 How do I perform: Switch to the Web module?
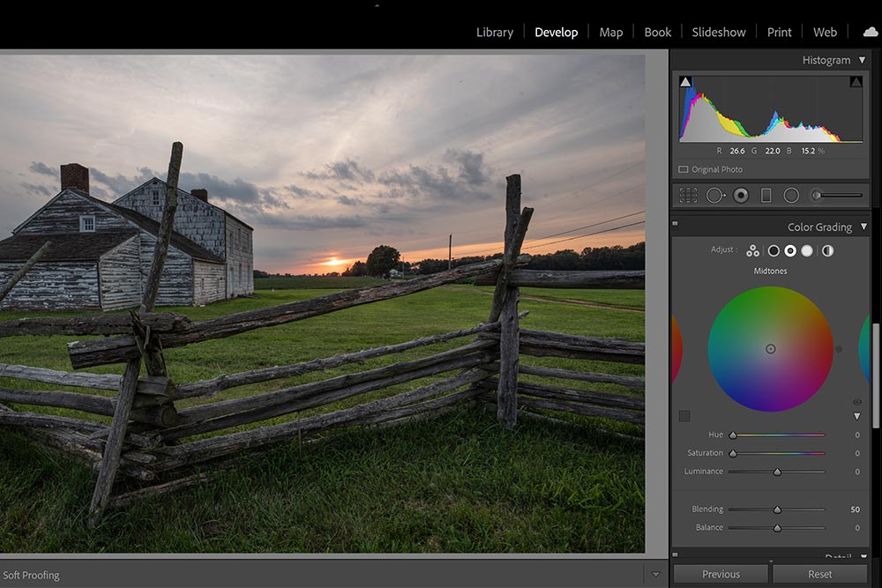825,32
